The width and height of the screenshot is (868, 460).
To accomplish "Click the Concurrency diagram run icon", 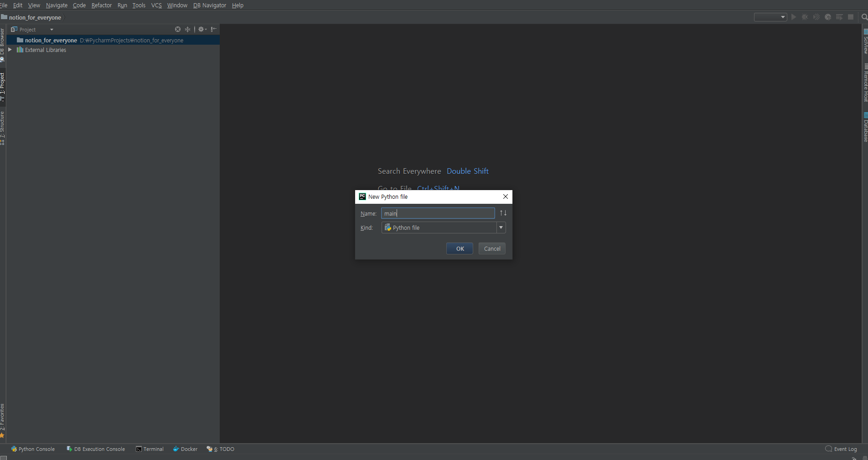I will (x=839, y=17).
